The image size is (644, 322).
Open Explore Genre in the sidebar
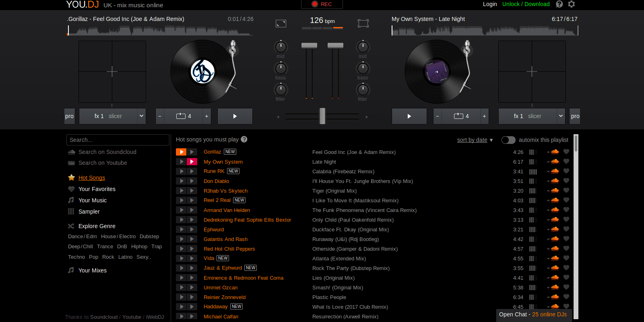(x=97, y=226)
